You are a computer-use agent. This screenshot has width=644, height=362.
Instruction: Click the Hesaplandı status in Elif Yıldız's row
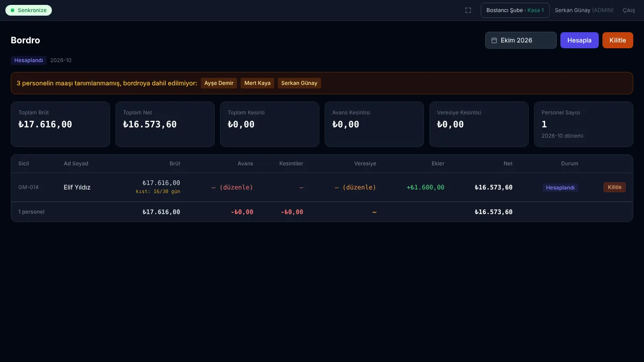coord(560,188)
